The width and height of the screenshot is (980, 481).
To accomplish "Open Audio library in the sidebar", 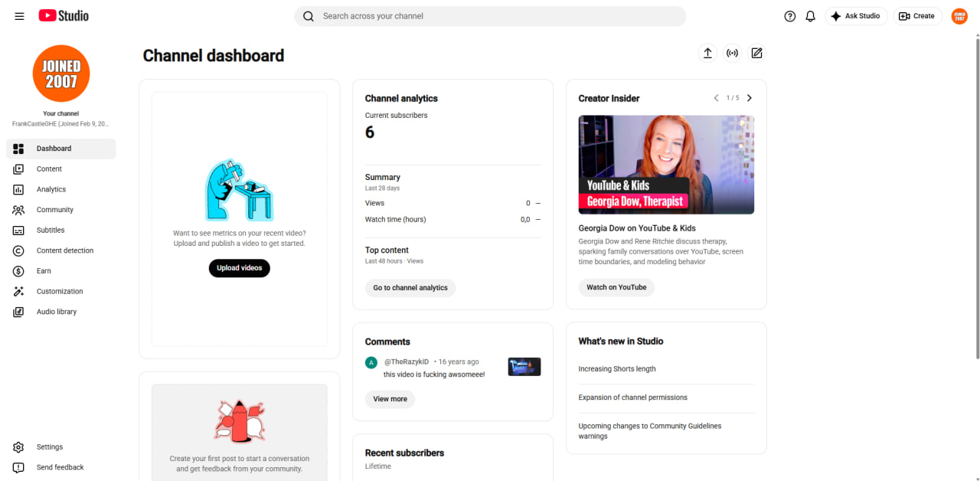I will [x=61, y=312].
